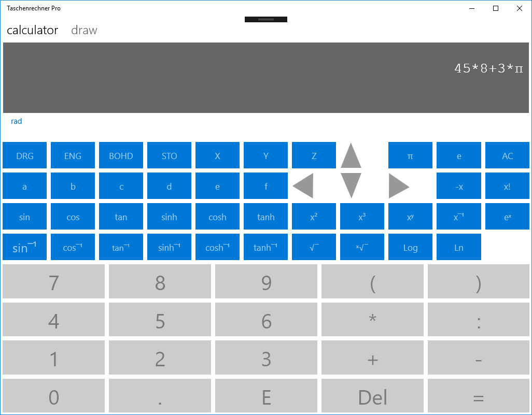Switch to the draw tab

(x=84, y=30)
